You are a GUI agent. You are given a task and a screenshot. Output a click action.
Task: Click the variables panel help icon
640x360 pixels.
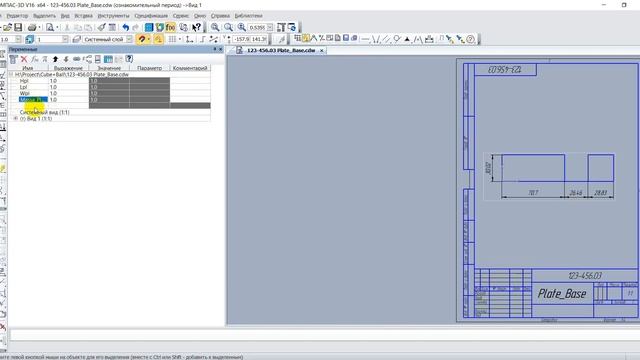click(129, 59)
